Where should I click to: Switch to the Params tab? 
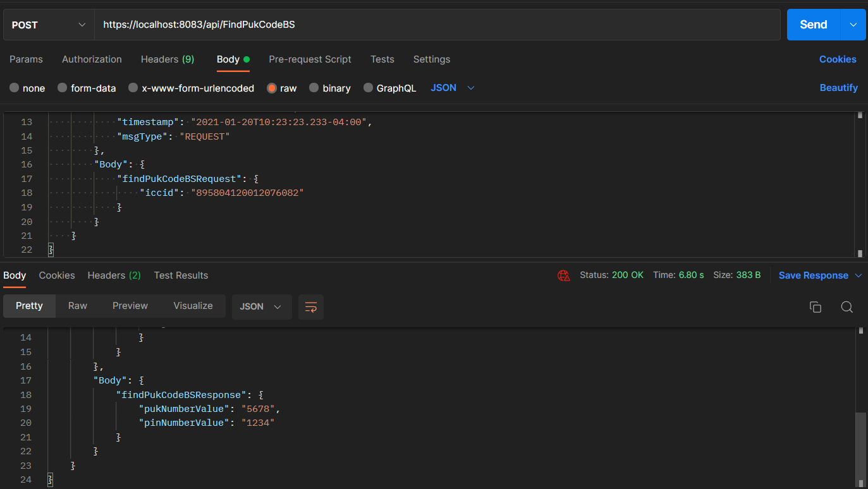[x=26, y=59]
